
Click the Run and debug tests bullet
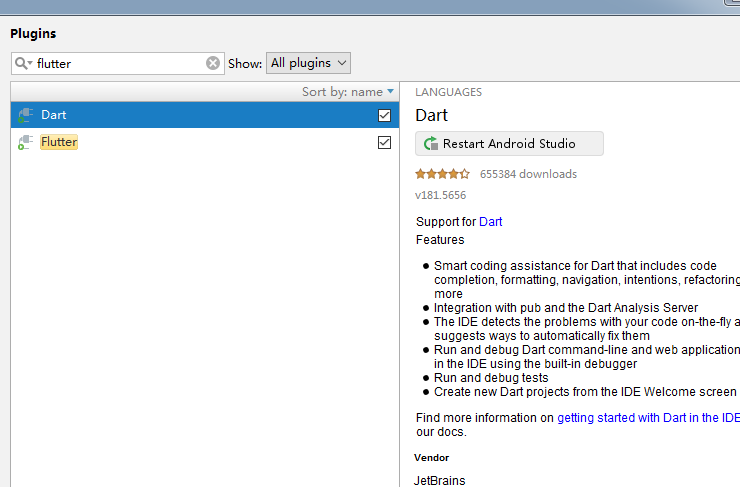click(x=491, y=378)
